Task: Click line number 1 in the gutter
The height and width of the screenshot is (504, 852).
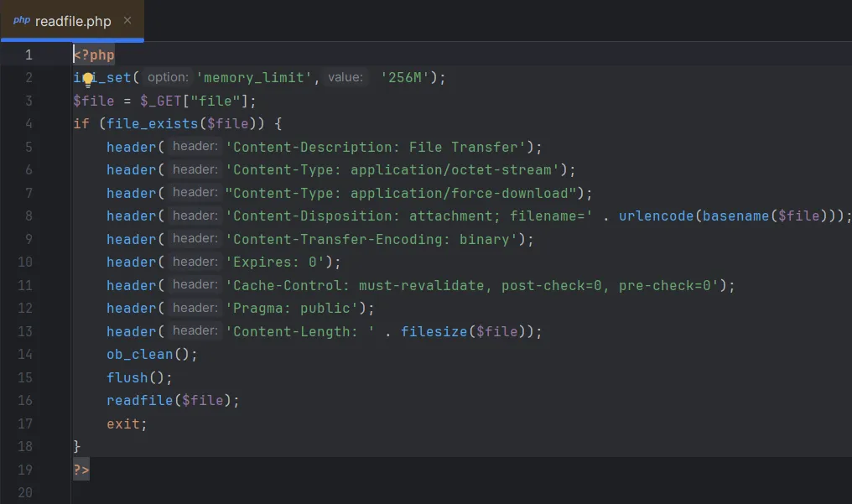Action: tap(29, 55)
